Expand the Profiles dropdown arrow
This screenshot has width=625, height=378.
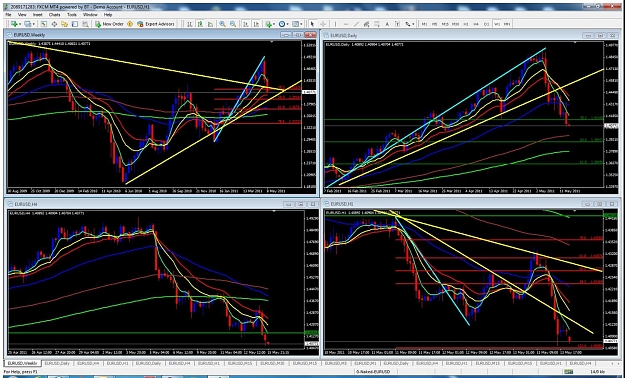(x=33, y=24)
